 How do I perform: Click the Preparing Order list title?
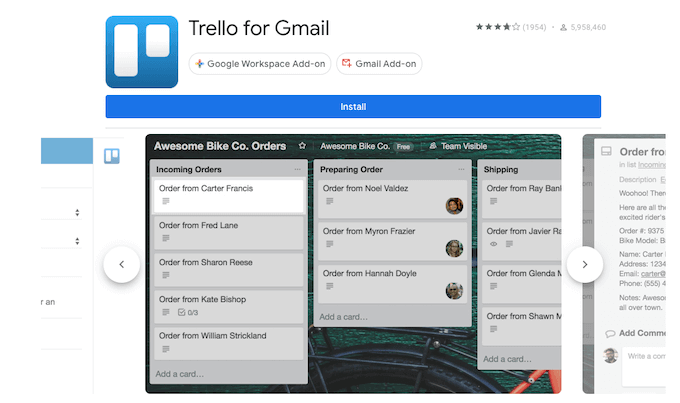point(351,169)
